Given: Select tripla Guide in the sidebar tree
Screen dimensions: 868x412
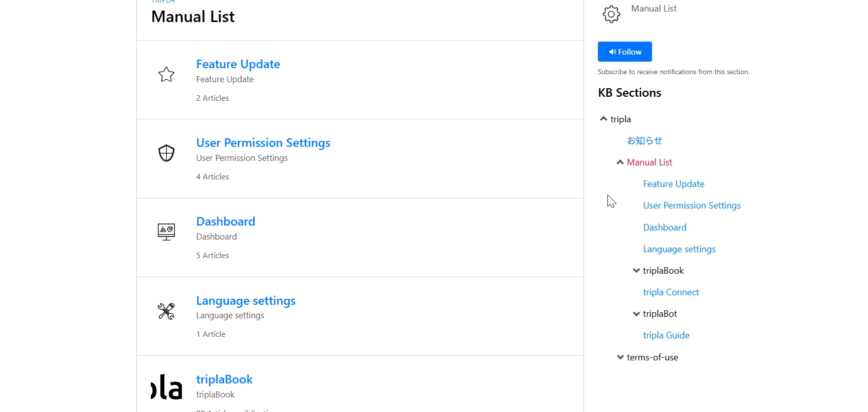Looking at the screenshot, I should [x=666, y=335].
